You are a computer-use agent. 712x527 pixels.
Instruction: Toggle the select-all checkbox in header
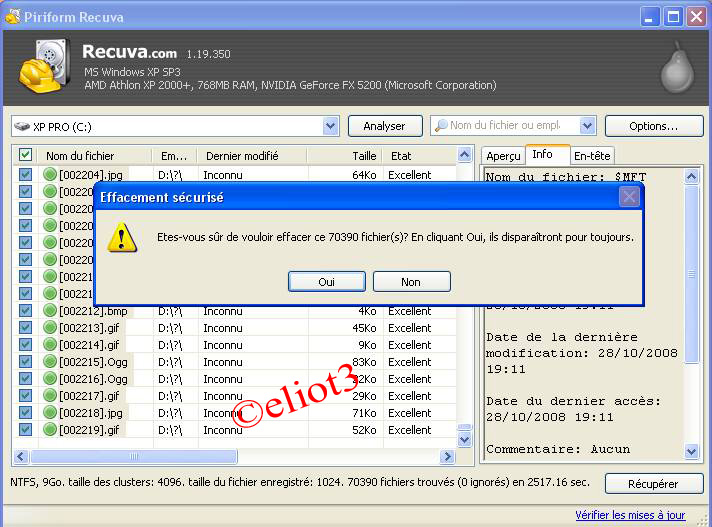pyautogui.click(x=25, y=155)
